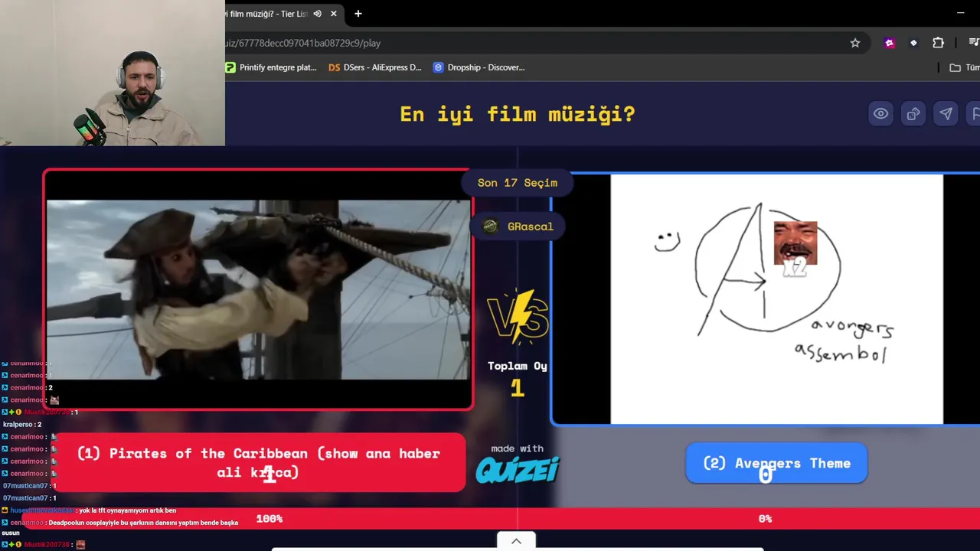
Task: Click the dice random button
Action: click(x=913, y=114)
